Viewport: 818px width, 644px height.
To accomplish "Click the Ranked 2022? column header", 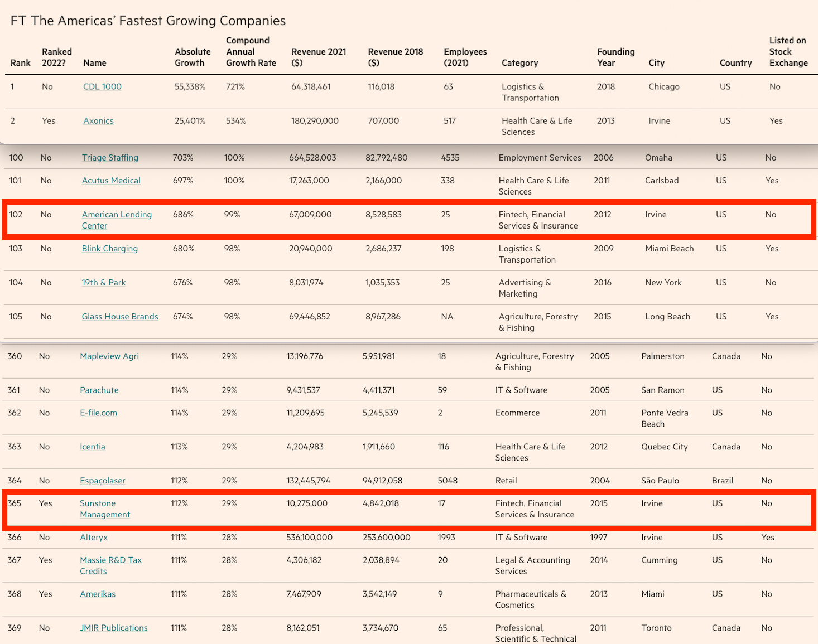I will pos(57,57).
